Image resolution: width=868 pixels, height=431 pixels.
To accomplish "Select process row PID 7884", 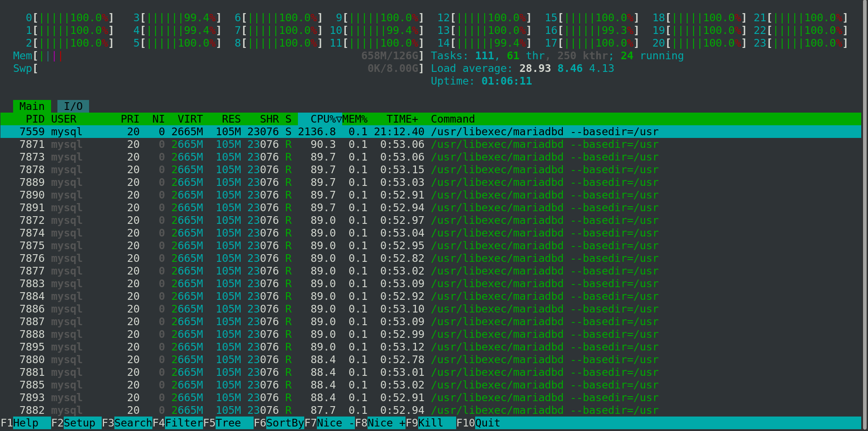I will 431,296.
